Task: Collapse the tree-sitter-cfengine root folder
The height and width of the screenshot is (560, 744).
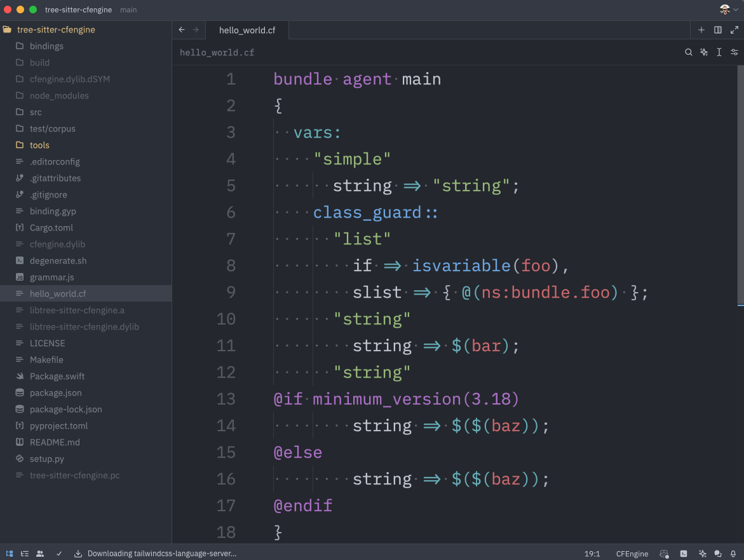Action: (x=56, y=30)
